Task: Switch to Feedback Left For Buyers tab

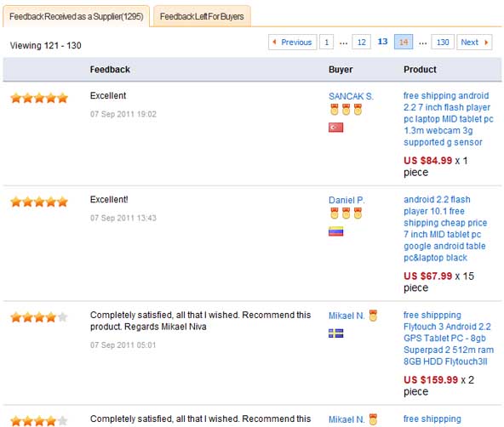Action: (202, 16)
